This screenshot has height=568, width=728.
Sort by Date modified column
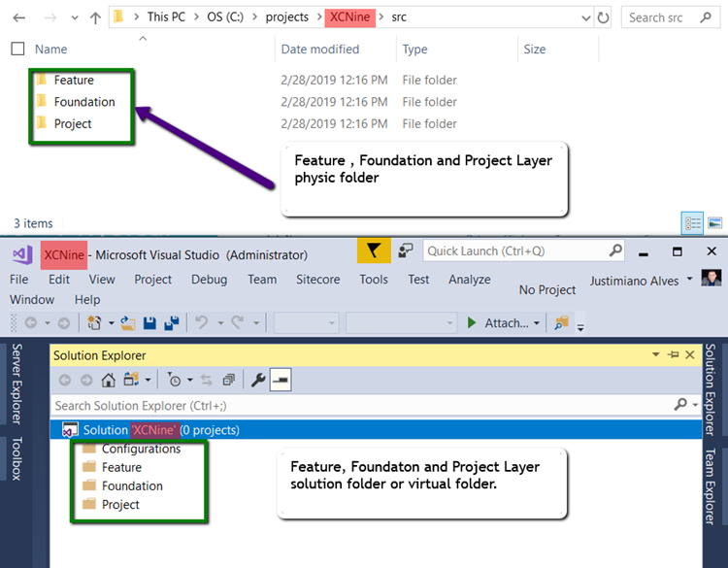(x=320, y=50)
